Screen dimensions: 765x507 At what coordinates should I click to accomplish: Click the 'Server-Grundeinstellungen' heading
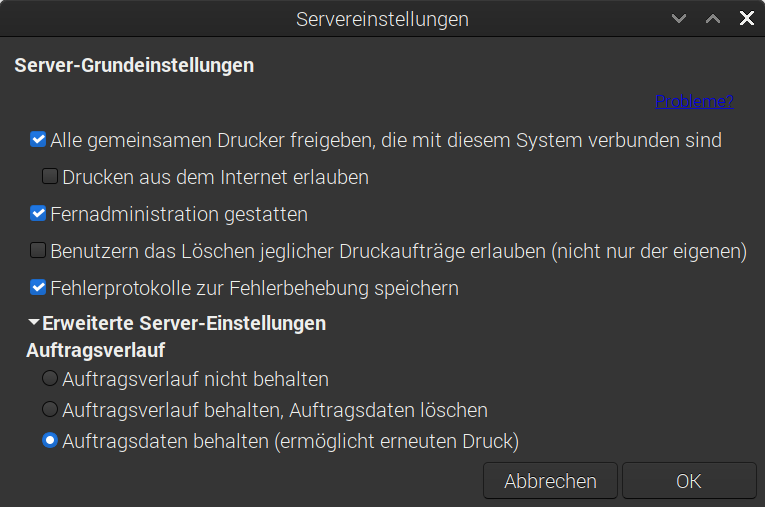click(134, 66)
